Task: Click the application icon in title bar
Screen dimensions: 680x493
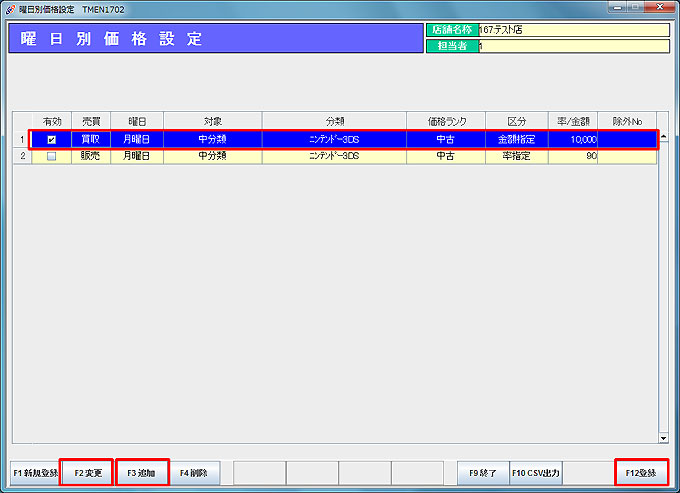Action: pos(10,9)
